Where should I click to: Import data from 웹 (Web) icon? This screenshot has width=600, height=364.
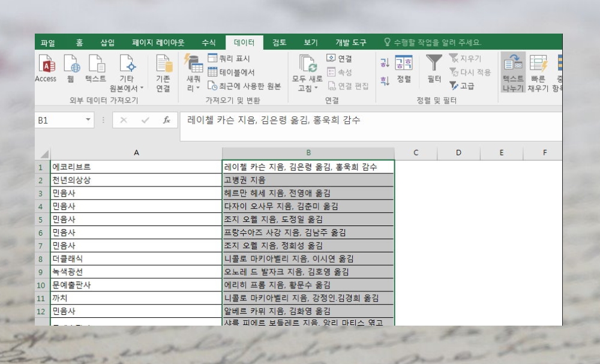[x=71, y=68]
